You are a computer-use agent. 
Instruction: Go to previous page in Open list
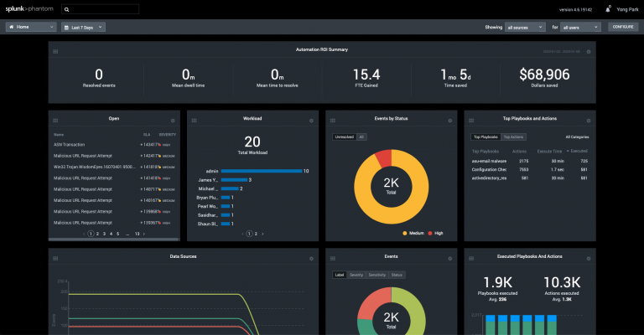tap(84, 234)
